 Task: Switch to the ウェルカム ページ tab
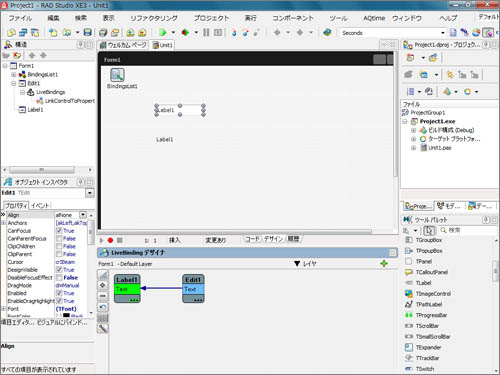tap(123, 45)
